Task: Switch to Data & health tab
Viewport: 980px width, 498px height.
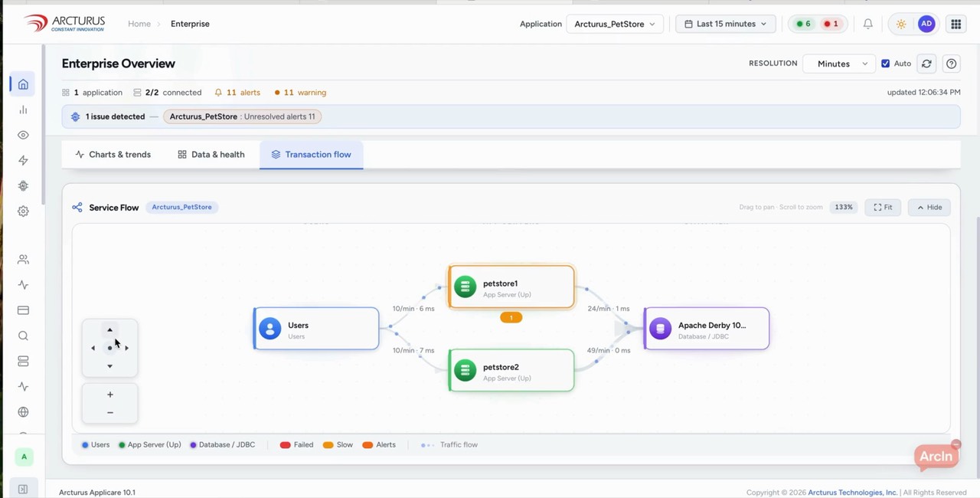Action: point(211,154)
